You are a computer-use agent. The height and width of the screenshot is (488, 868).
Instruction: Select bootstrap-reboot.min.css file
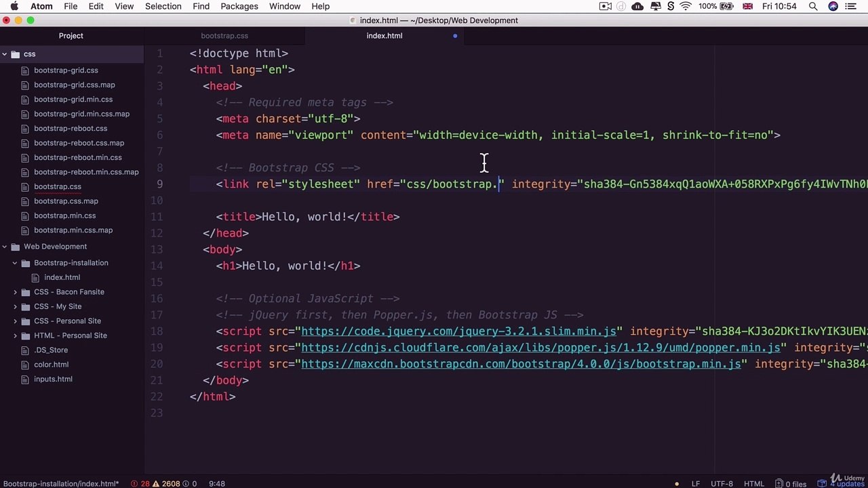pos(78,158)
